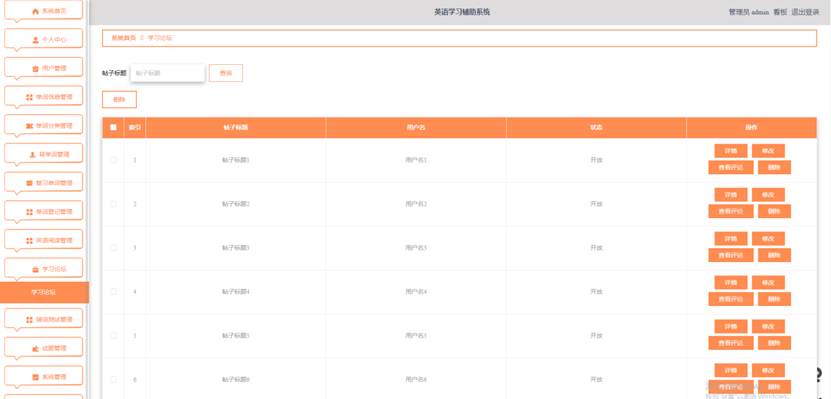Click 修改 for row 用户名4
Viewport: 831px width, 399px height.
pos(768,283)
